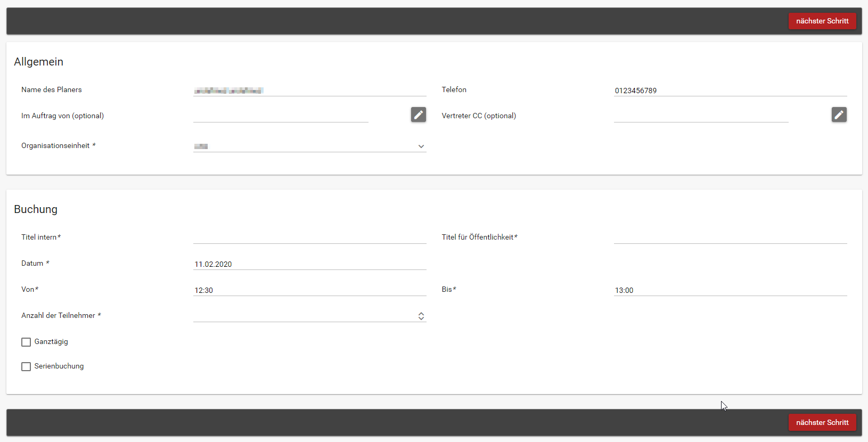Click the 'Organisationseinheit *' label

coord(59,145)
